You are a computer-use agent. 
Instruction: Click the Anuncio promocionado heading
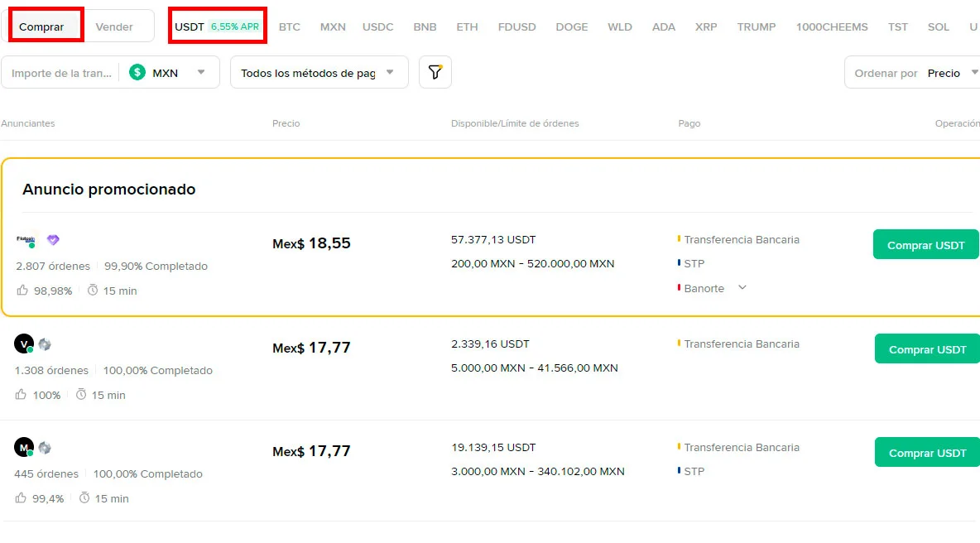point(108,190)
